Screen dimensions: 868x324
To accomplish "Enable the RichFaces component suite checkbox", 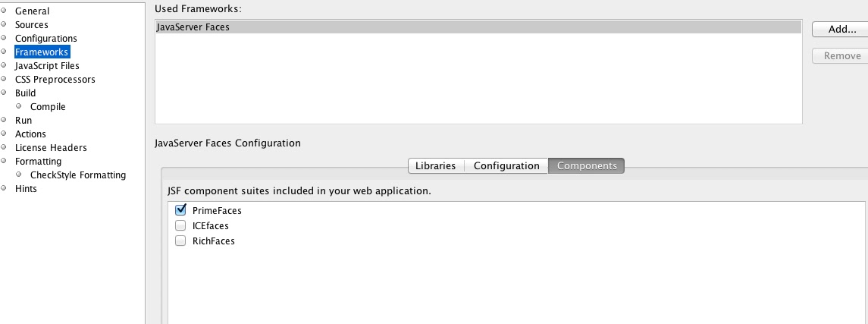I will (x=180, y=241).
